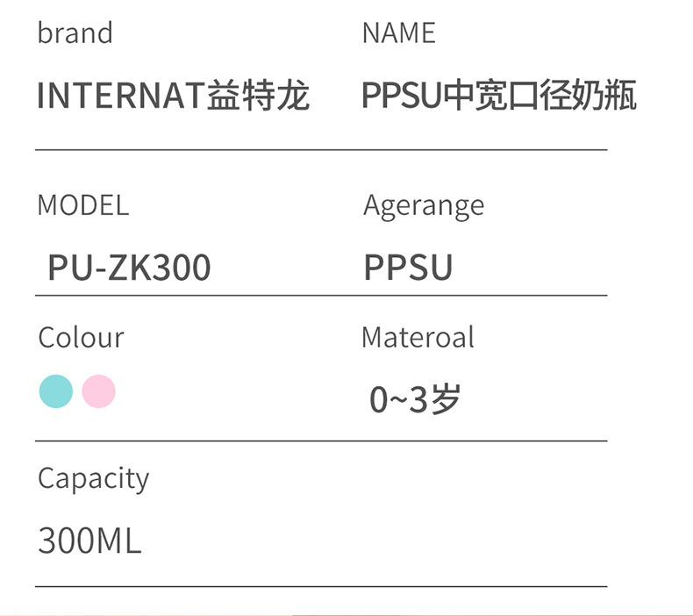Select the 0~3岁 value text
Viewport: 693px width, 616px height.
click(x=415, y=400)
